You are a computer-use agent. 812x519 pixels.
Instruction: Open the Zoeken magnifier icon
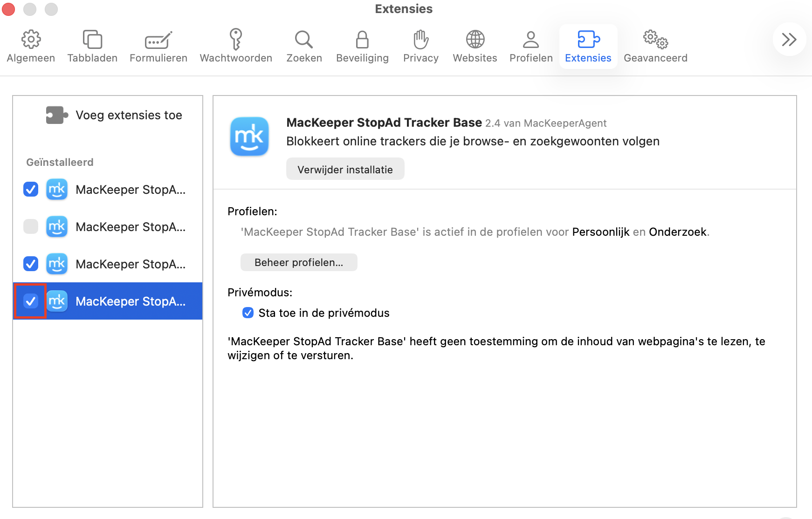(x=304, y=40)
